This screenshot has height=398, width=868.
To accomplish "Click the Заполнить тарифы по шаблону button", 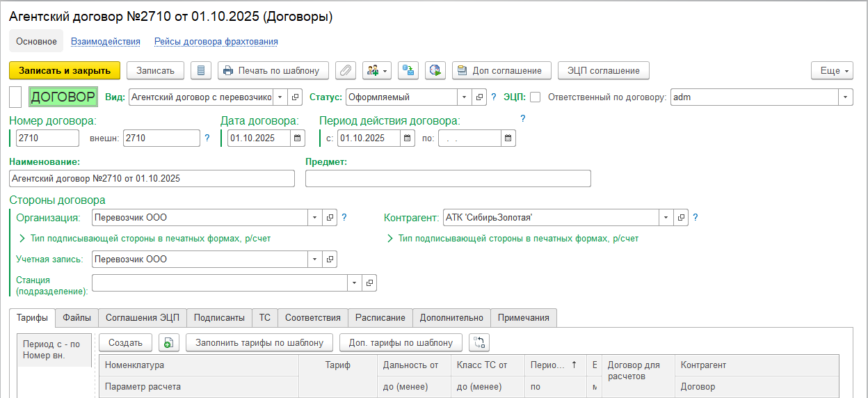I will pos(259,342).
